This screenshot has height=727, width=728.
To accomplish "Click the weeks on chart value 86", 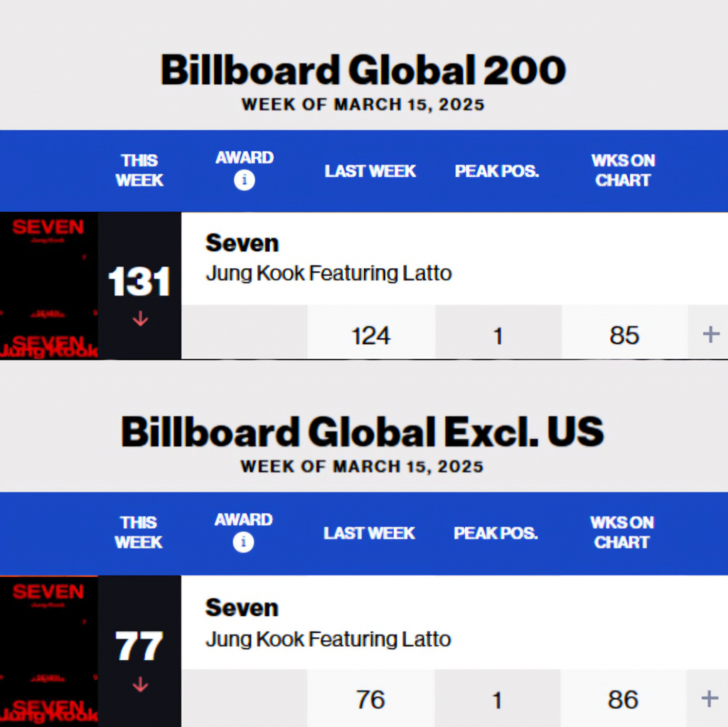I will point(623,700).
